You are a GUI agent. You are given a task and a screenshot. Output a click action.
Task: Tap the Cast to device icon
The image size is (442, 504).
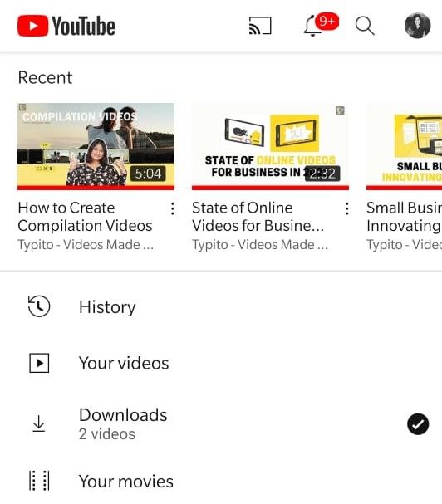(x=260, y=26)
